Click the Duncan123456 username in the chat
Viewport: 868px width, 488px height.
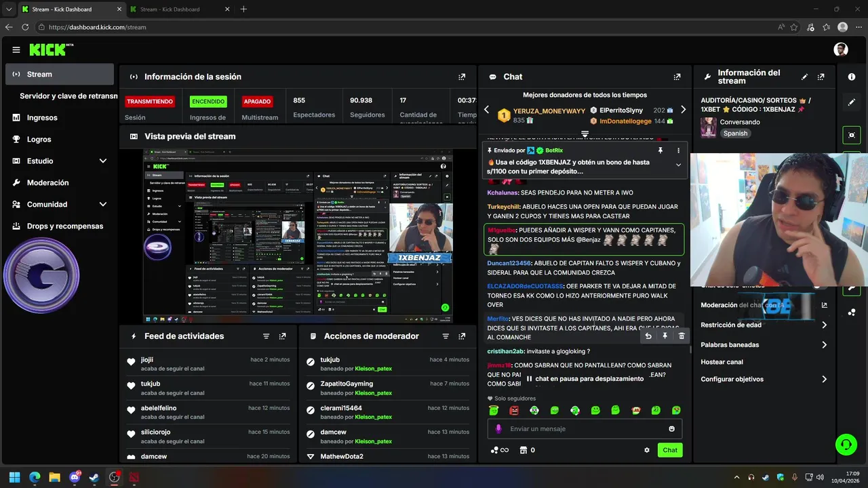[509, 263]
